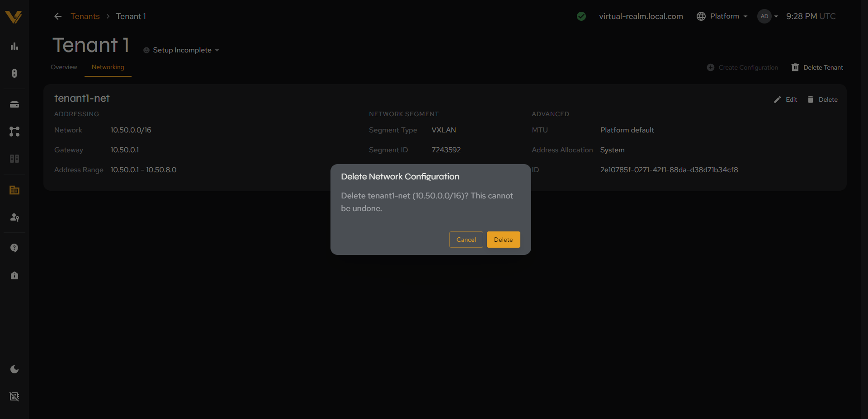Click the 9:28 PM UTC clock
Viewport: 868px width, 419px height.
pos(811,16)
